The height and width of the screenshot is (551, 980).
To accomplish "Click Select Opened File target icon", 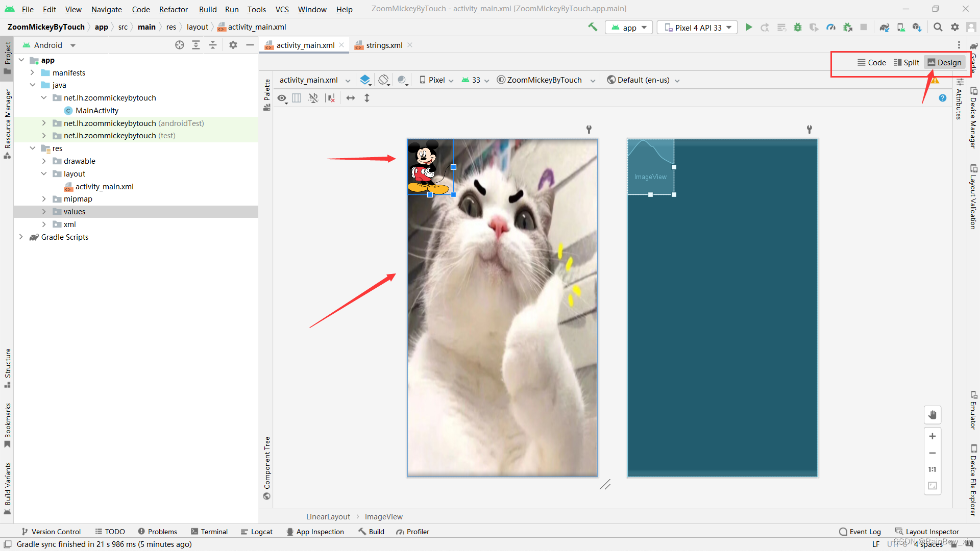I will tap(180, 45).
